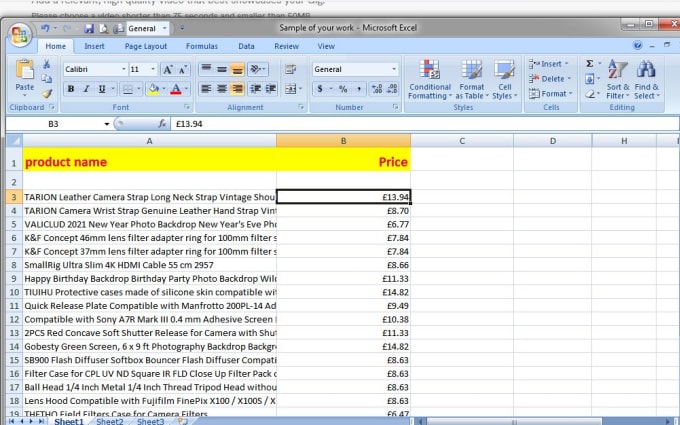Toggle Italic formatting
680x425 pixels.
[86, 89]
